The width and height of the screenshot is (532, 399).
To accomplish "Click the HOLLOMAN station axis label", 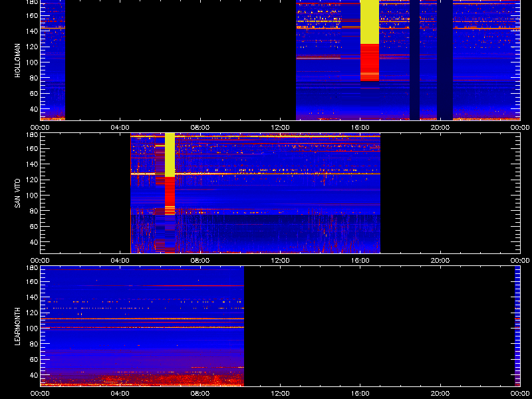I will [18, 61].
